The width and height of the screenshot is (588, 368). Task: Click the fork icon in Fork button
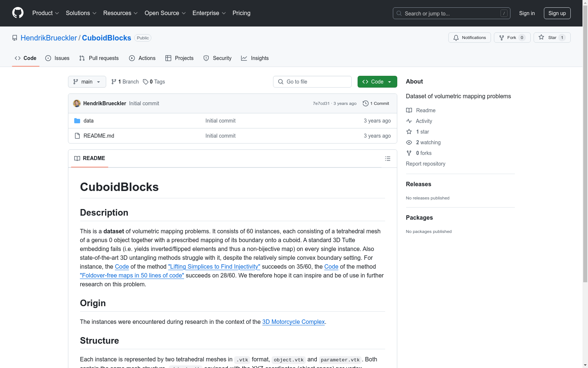click(x=502, y=38)
